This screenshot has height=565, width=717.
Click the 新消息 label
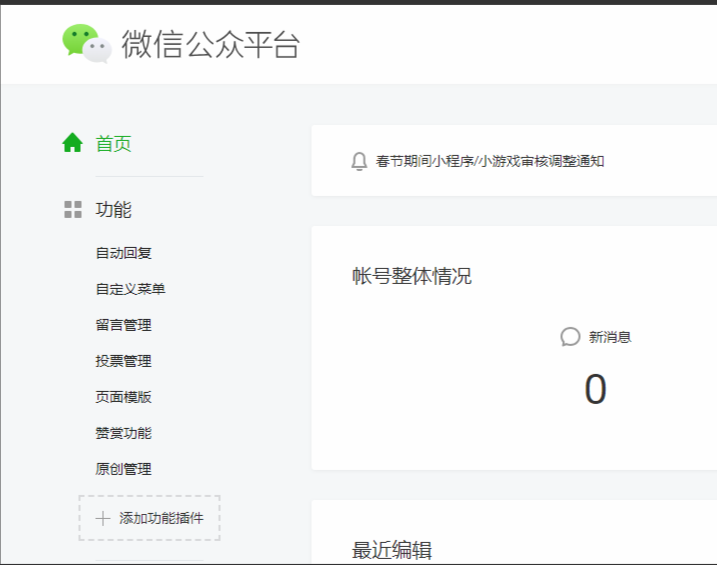[x=610, y=337]
